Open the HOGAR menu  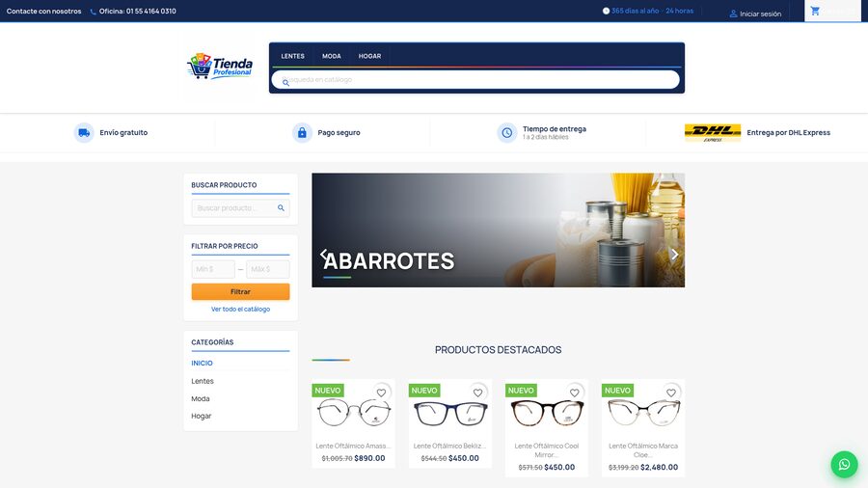pos(369,56)
